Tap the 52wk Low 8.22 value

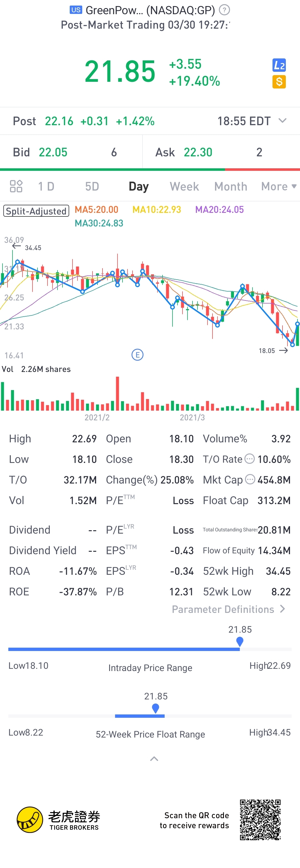pos(281,592)
